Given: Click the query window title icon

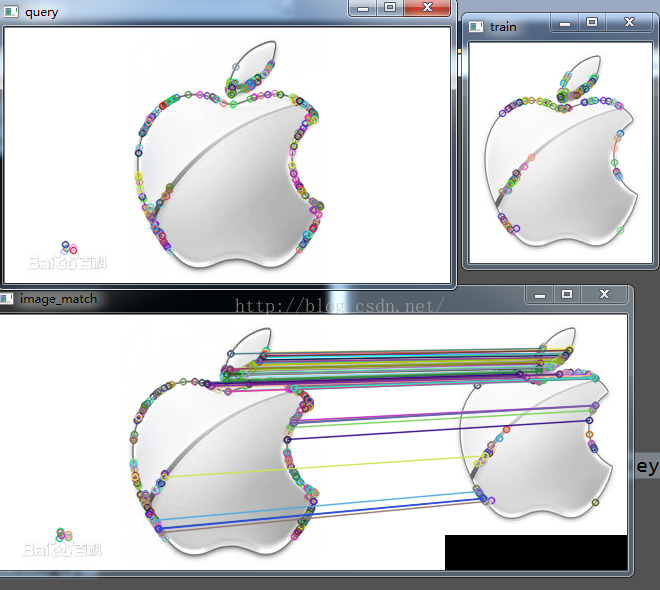Looking at the screenshot, I should [x=11, y=12].
